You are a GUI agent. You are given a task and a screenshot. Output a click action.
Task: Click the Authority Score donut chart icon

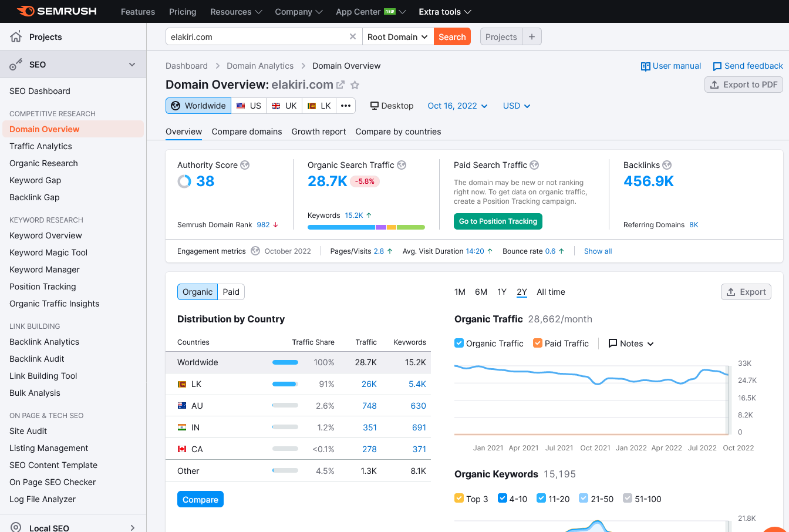click(x=184, y=181)
